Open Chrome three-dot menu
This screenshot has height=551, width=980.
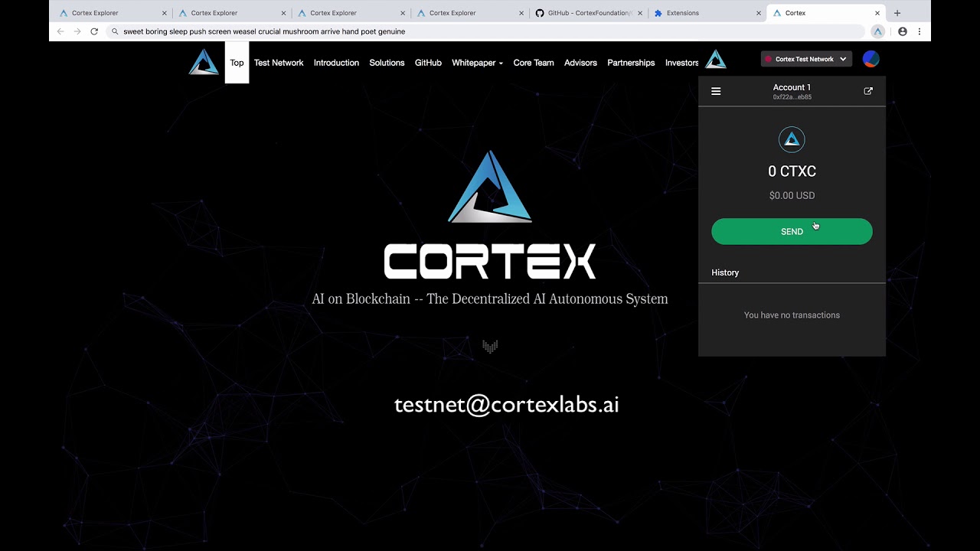(x=920, y=31)
